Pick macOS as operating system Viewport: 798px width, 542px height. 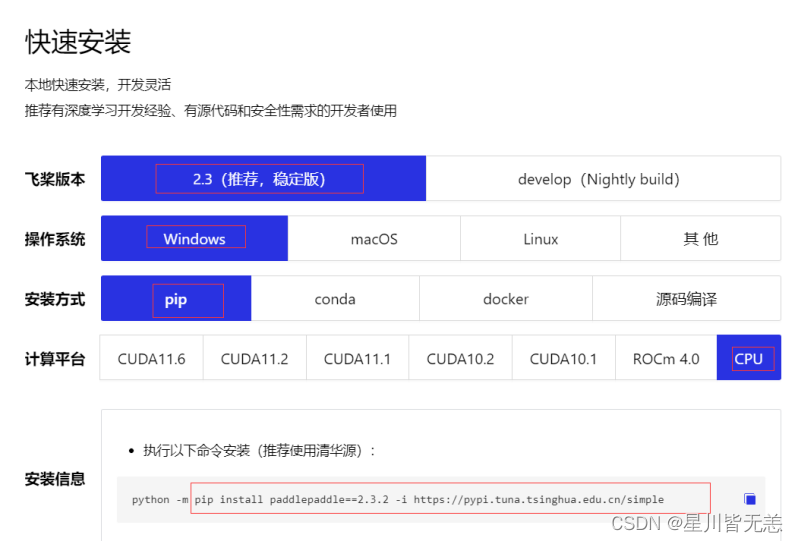(x=374, y=238)
